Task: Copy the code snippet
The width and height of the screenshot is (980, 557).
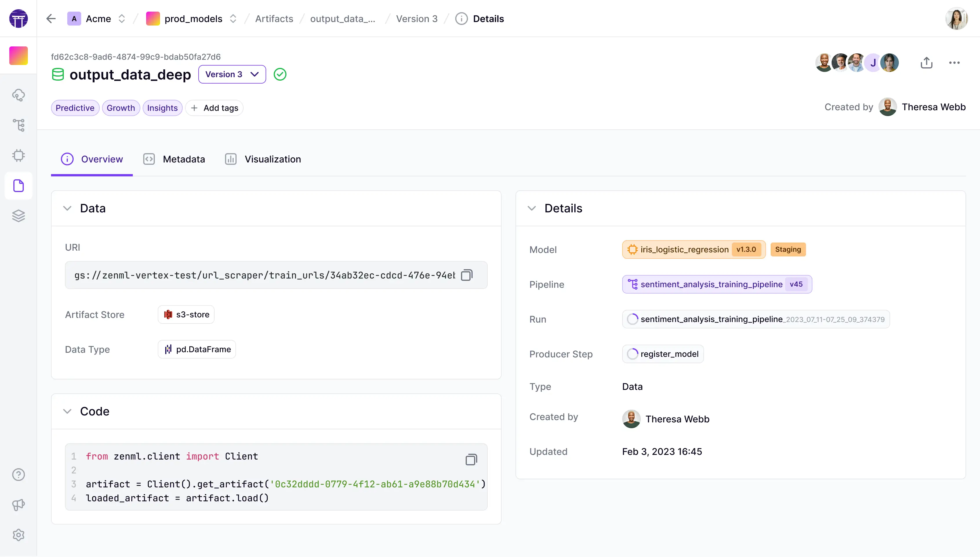Action: (x=471, y=460)
